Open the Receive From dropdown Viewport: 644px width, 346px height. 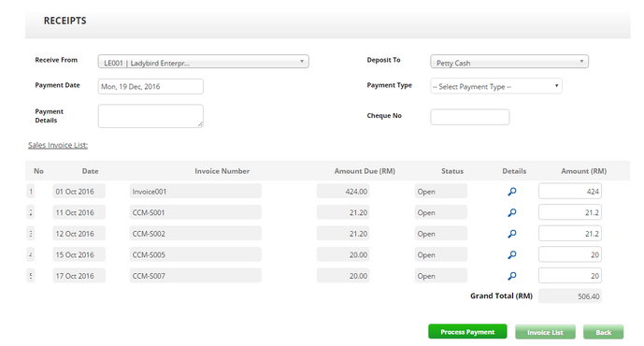pos(204,62)
